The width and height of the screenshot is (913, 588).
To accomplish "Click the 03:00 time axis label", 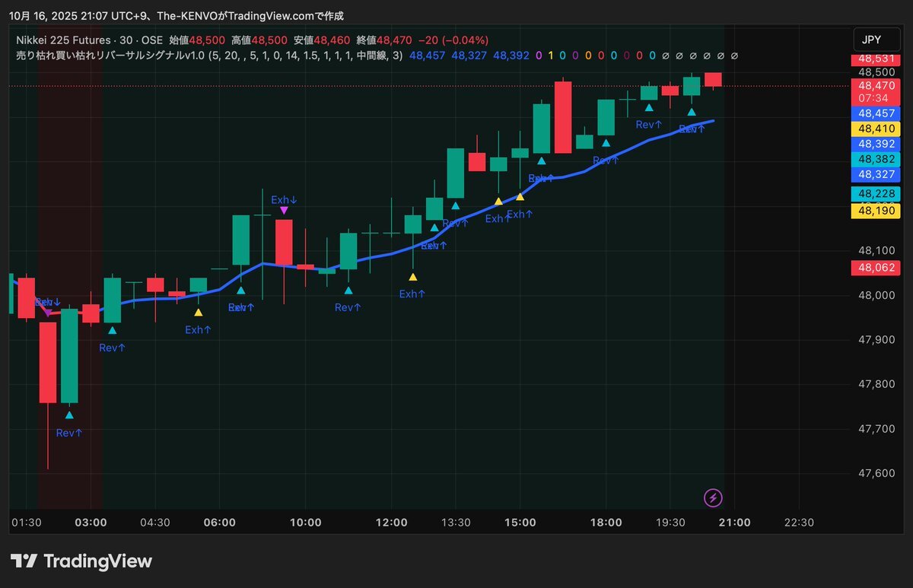I will pyautogui.click(x=91, y=523).
